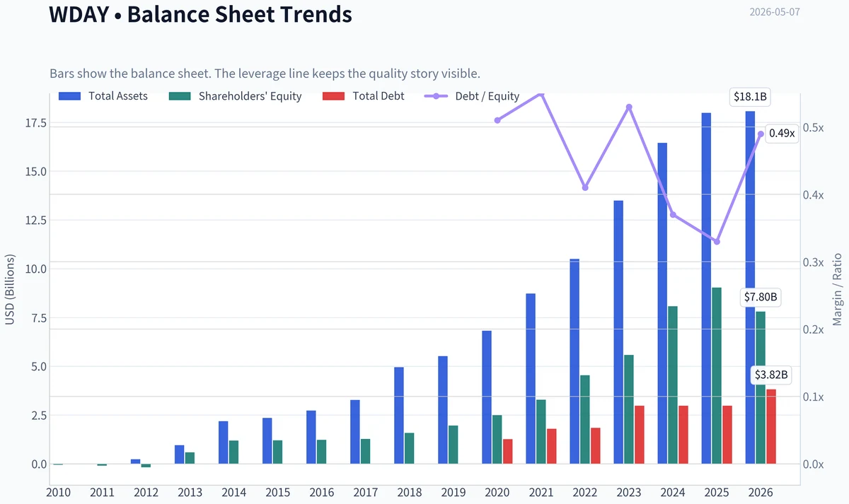The width and height of the screenshot is (849, 504).
Task: Click the 0.3x right axis tick label
Action: pos(814,262)
